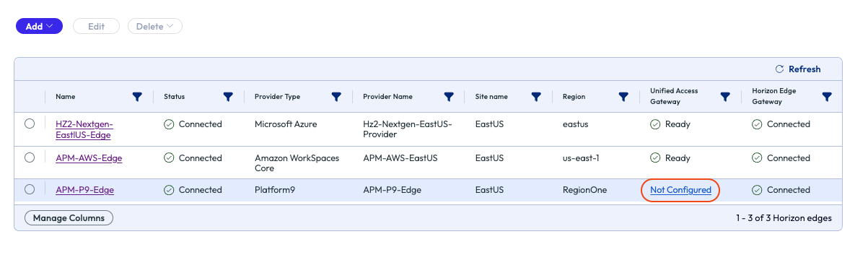Image resolution: width=868 pixels, height=268 pixels.
Task: Click the 1 - 3 of 3 Horizon edges text
Action: (x=784, y=217)
